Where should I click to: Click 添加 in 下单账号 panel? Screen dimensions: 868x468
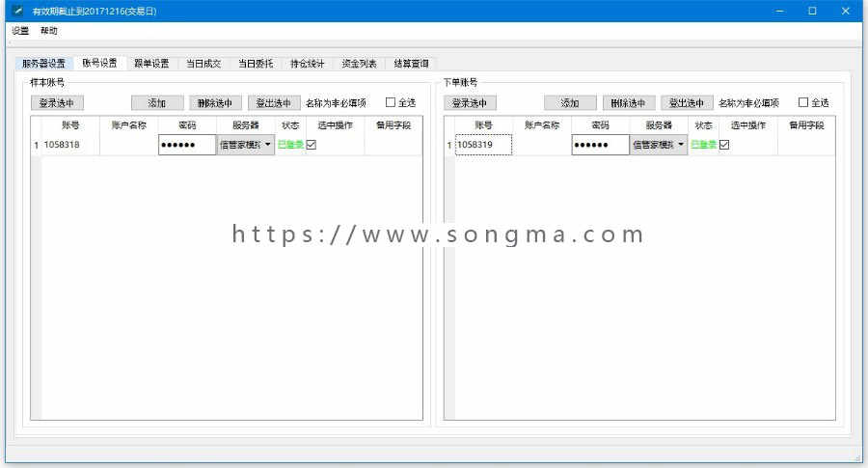[x=570, y=103]
